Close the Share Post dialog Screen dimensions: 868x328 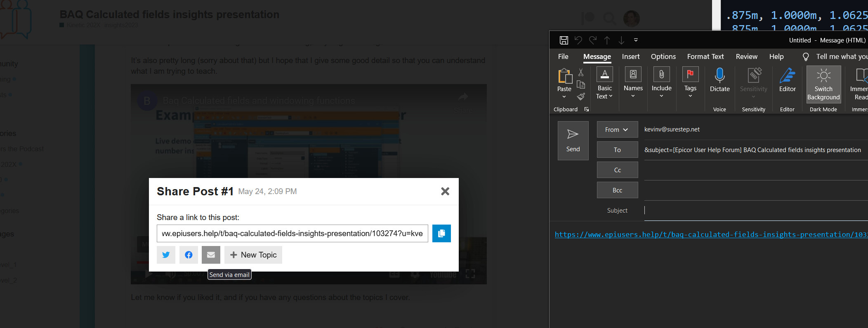(445, 191)
